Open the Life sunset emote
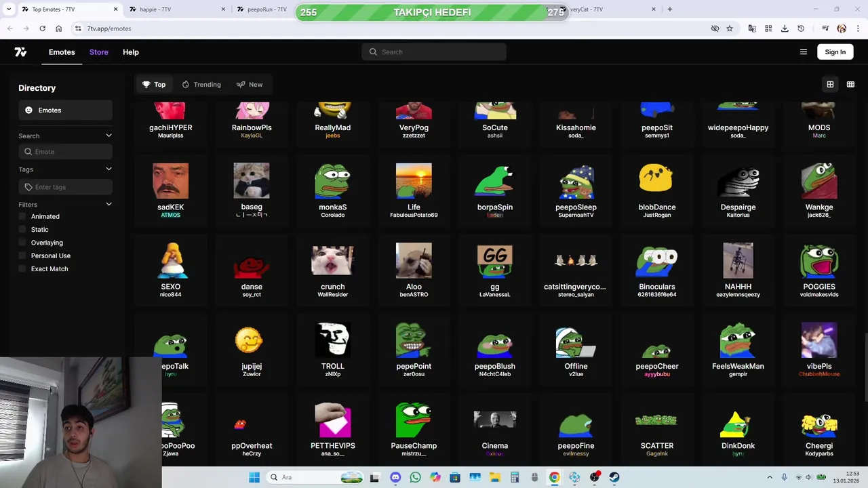This screenshot has height=488, width=868. tap(414, 190)
